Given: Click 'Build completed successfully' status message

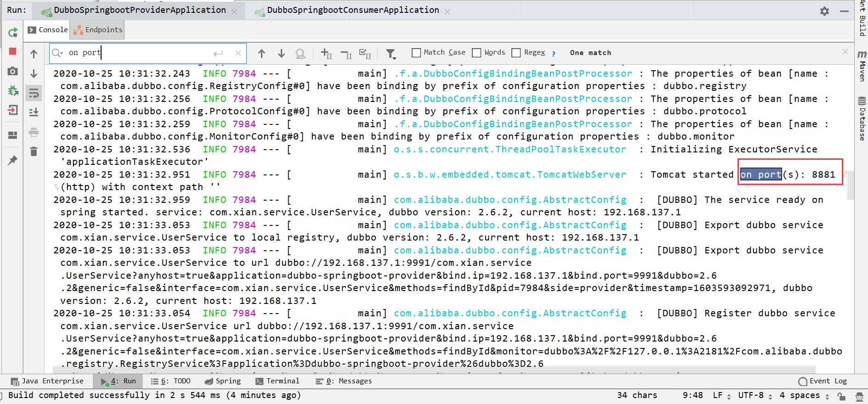Looking at the screenshot, I should [x=154, y=395].
